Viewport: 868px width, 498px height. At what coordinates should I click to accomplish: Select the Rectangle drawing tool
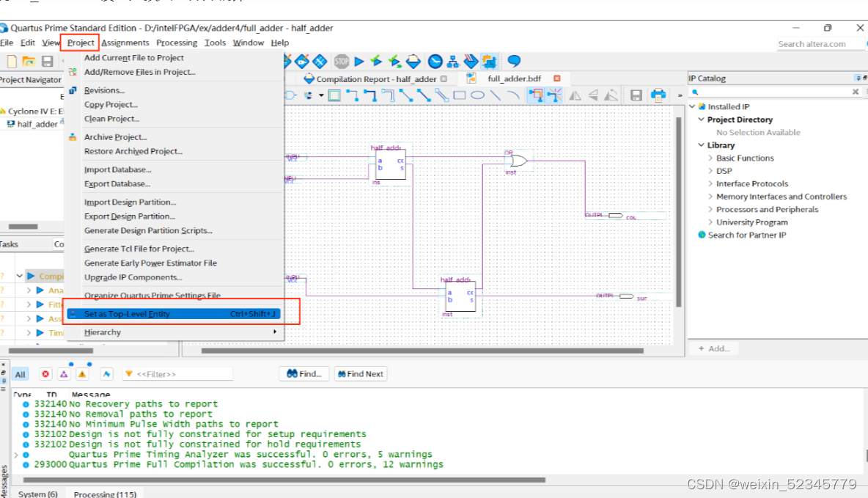pyautogui.click(x=460, y=95)
